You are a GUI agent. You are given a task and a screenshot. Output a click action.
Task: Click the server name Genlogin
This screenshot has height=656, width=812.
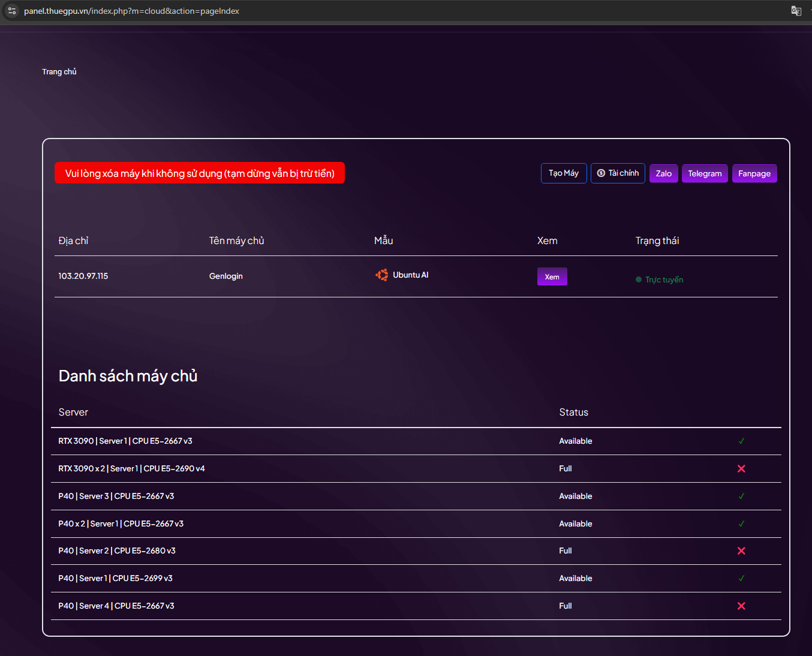click(226, 276)
